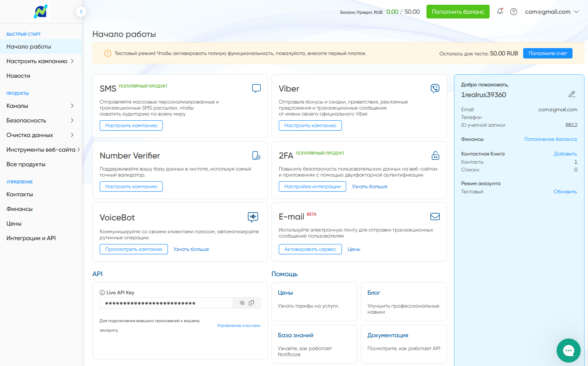Open the live chat widget
Screen dimensions: 588x366
coord(569,351)
